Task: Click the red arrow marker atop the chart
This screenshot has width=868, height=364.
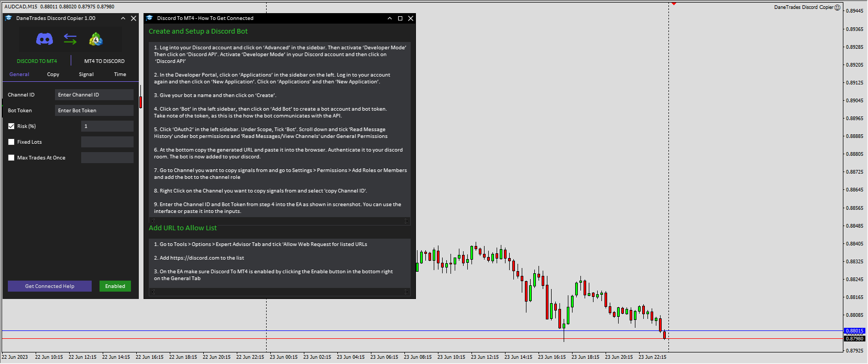Action: pyautogui.click(x=674, y=4)
